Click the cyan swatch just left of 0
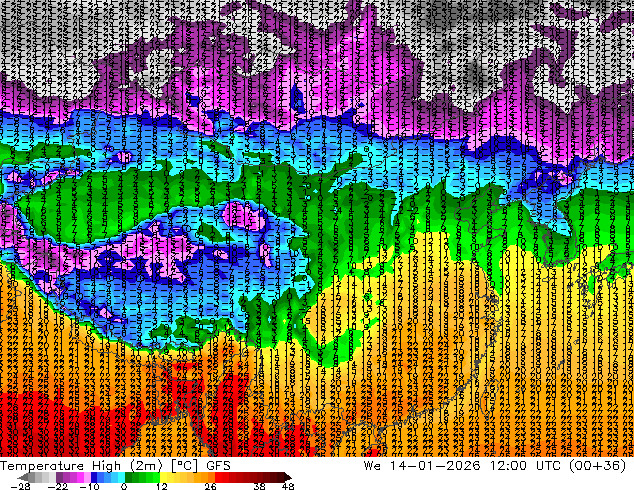 121,477
